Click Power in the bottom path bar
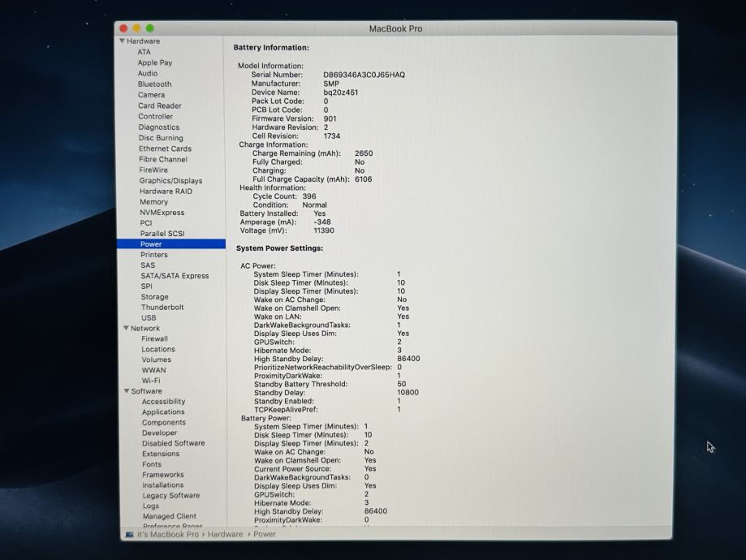The height and width of the screenshot is (560, 746). coord(265,534)
